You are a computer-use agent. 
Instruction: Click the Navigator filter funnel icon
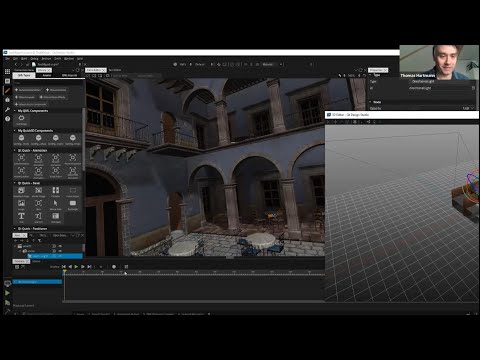pos(39,240)
